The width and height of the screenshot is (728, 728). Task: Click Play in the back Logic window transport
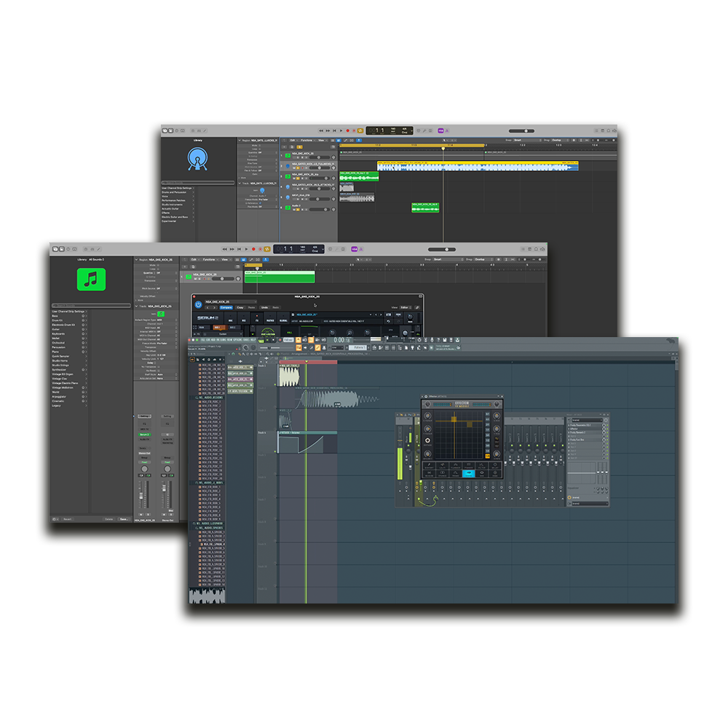coord(341,131)
